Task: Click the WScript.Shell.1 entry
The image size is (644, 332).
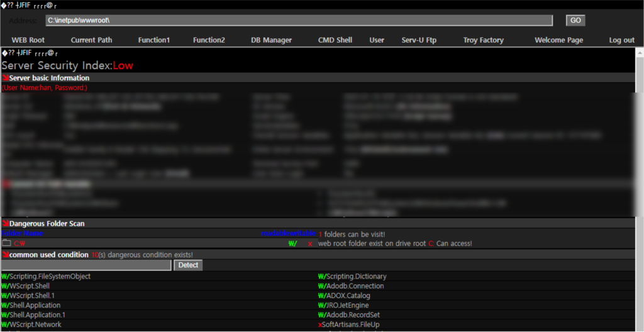Action: click(31, 296)
